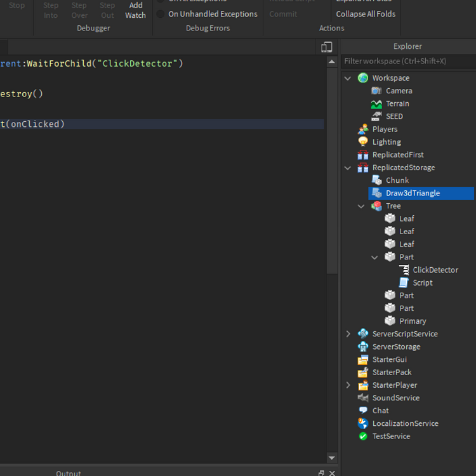This screenshot has width=476, height=476.
Task: Click the Workspace globe icon
Action: pos(363,78)
